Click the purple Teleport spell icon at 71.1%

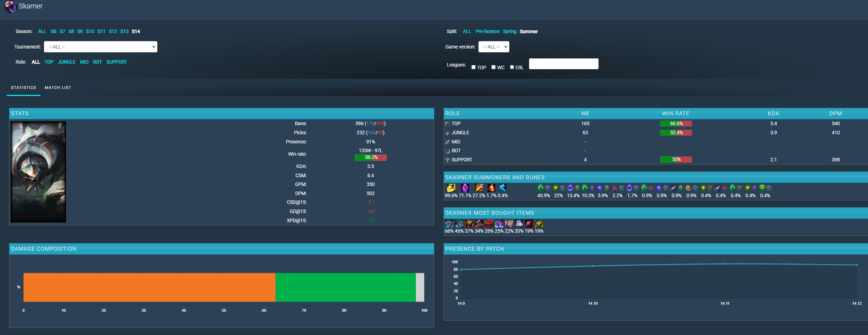click(x=465, y=188)
